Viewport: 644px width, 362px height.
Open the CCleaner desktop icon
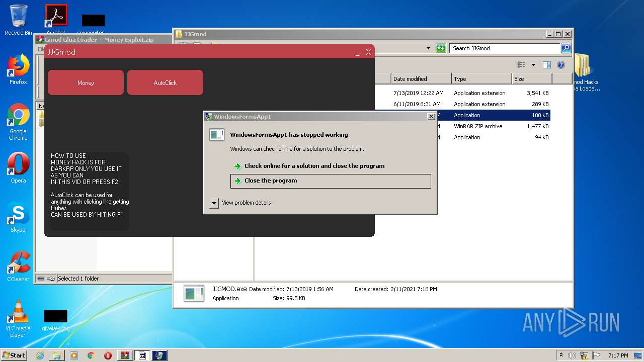[x=18, y=266]
